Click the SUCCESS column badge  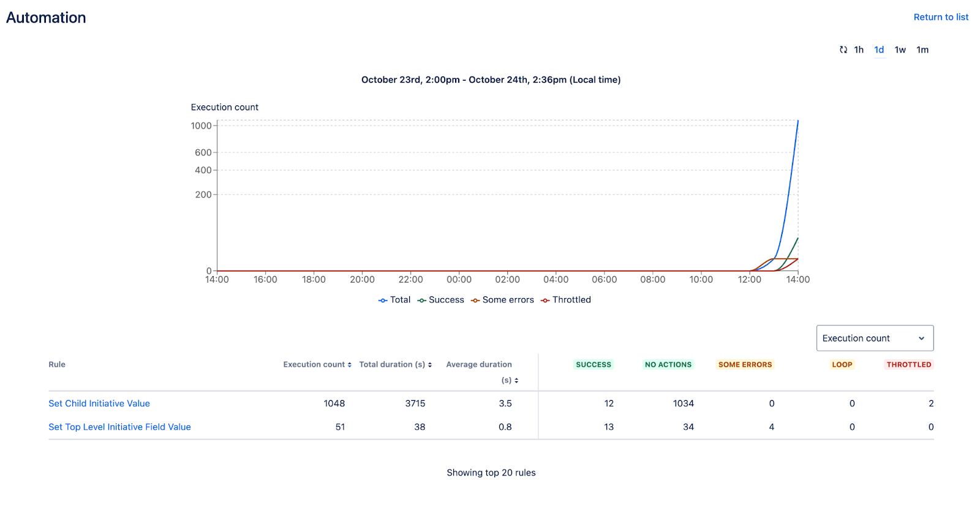[593, 365]
